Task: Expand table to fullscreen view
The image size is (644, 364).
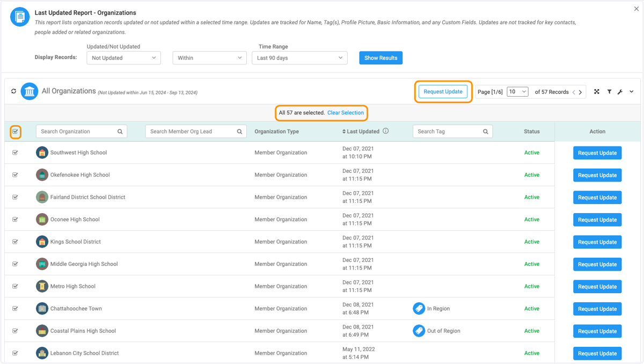Action: [x=596, y=92]
